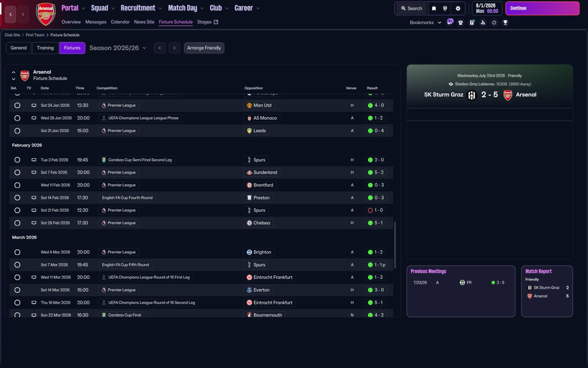The image size is (588, 368).
Task: Open the Squad dropdown menu
Action: [x=103, y=8]
